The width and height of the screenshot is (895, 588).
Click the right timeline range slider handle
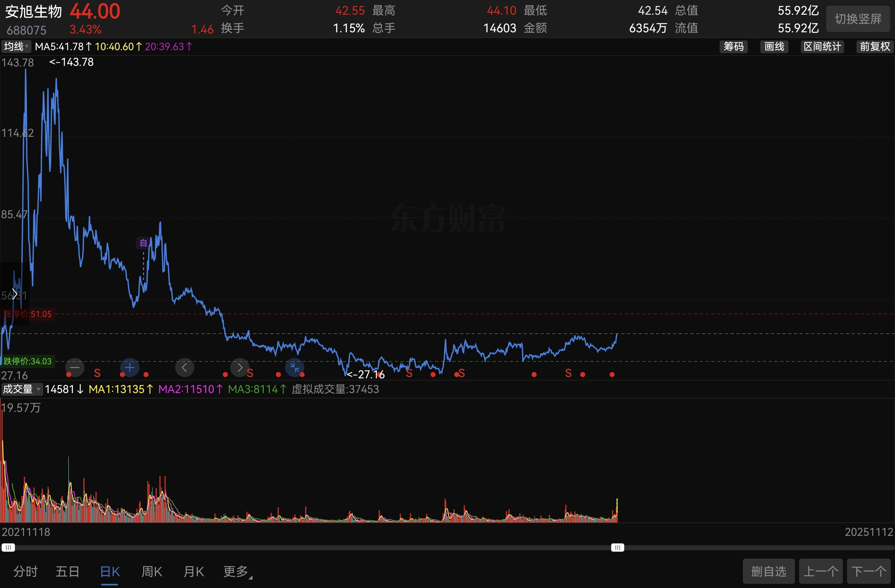coord(617,547)
